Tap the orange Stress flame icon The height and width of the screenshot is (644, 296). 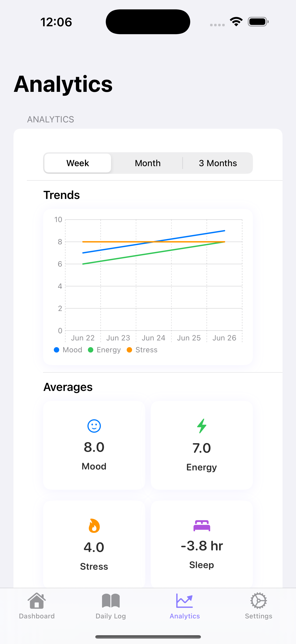[94, 525]
